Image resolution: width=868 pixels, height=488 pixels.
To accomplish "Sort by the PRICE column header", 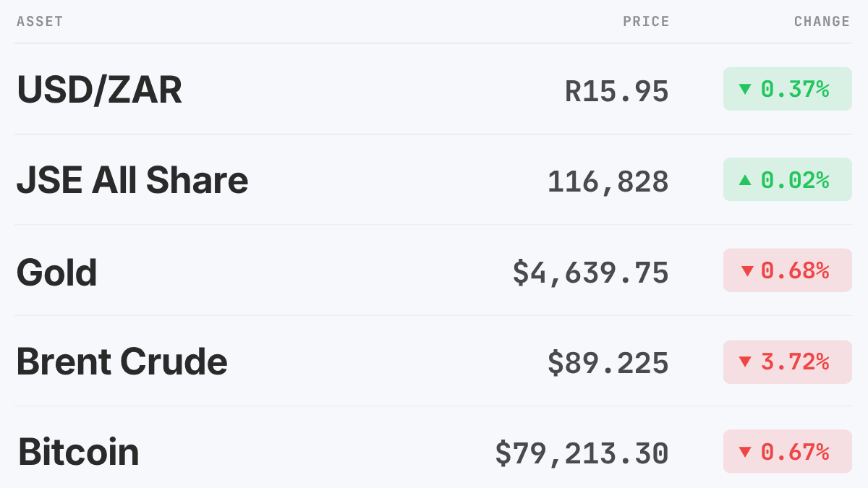I will pos(646,22).
